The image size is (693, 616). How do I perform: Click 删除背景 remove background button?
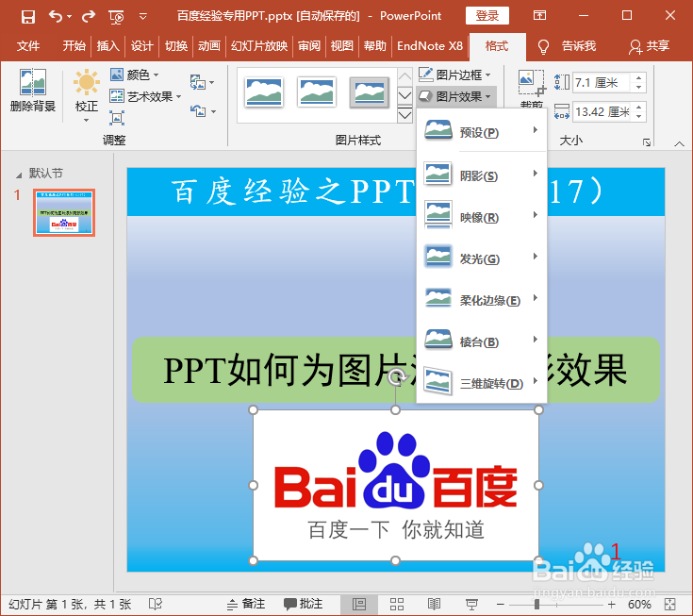pos(33,91)
